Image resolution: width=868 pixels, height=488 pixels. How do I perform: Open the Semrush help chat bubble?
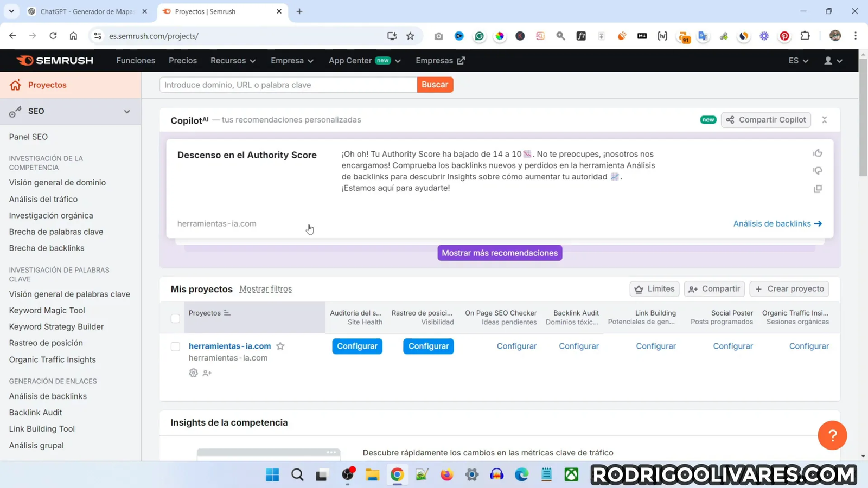832,435
